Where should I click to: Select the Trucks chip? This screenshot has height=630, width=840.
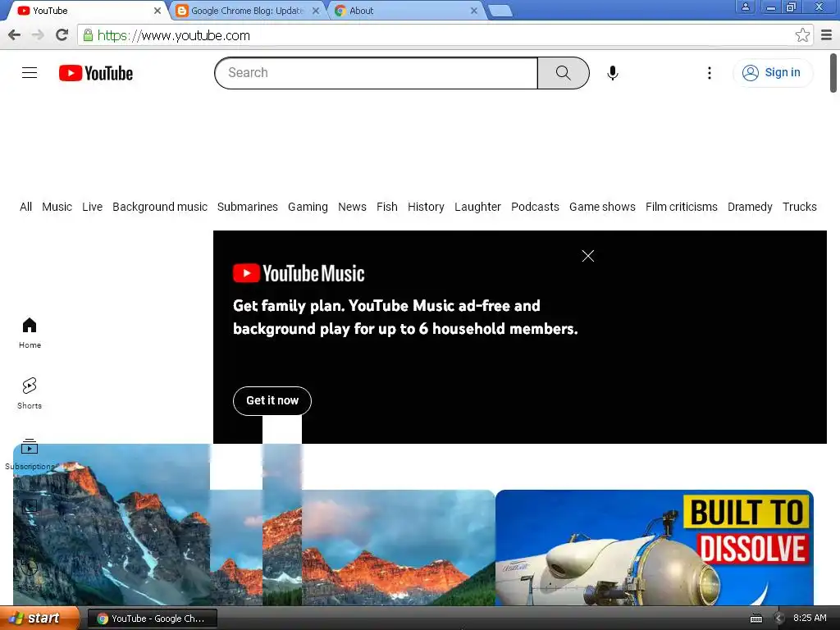click(x=799, y=207)
